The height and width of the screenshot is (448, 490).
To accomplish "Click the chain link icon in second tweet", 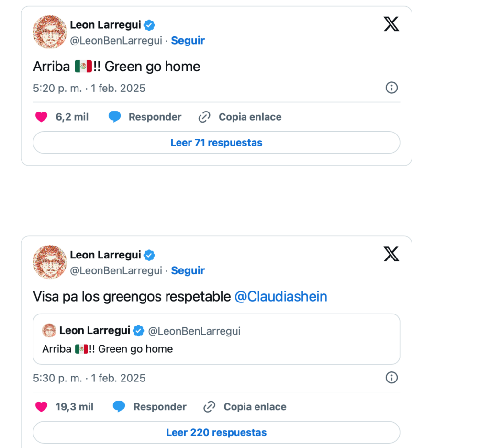I will [x=209, y=407].
